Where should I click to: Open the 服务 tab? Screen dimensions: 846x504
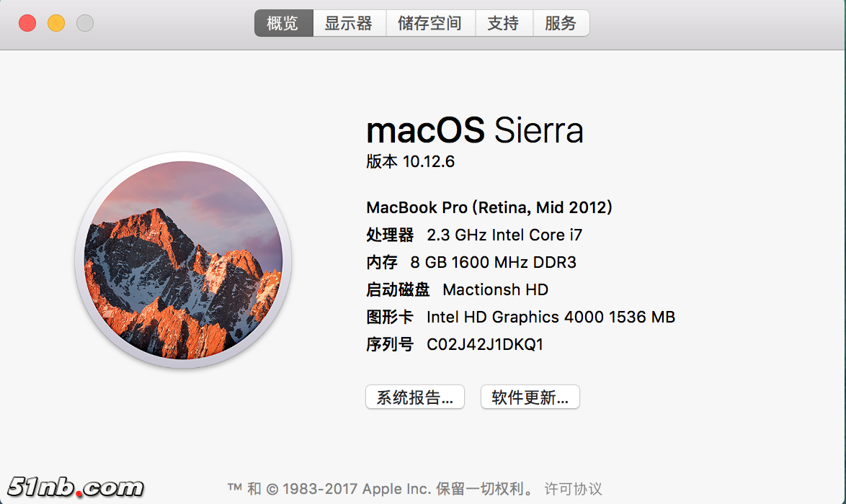click(561, 23)
